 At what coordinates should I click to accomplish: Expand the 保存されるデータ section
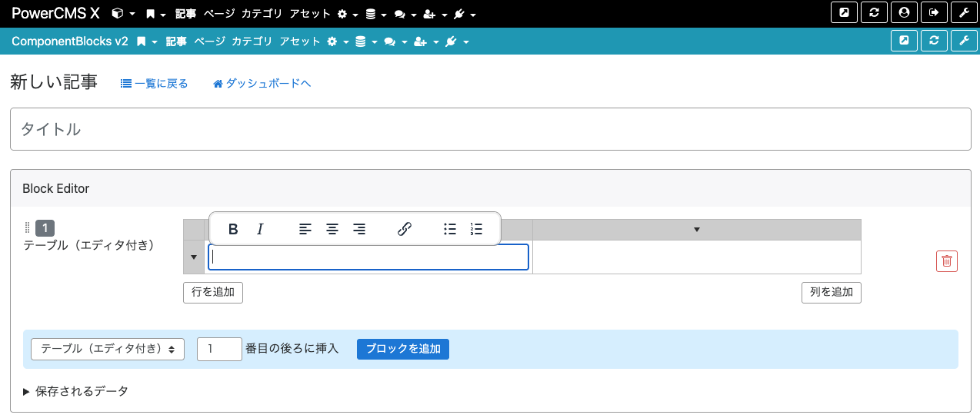click(75, 391)
